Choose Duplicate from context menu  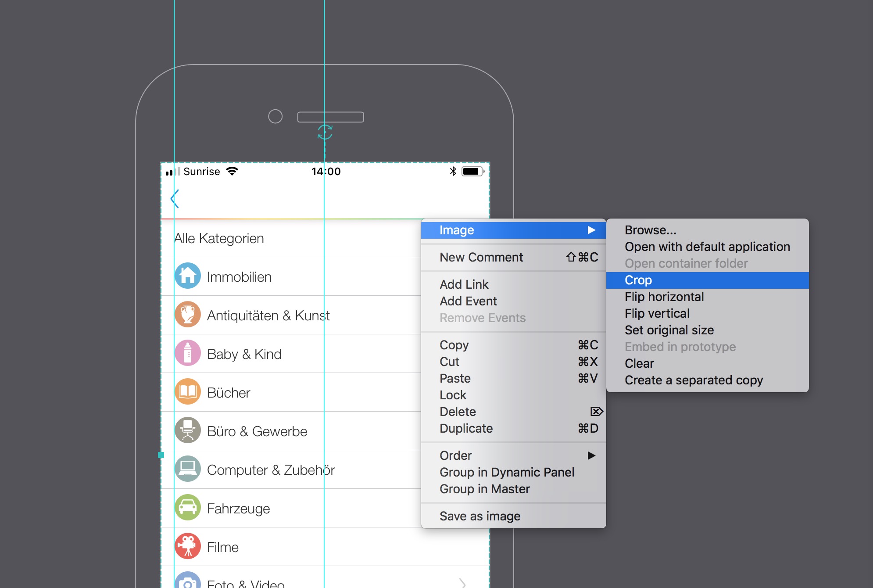(513, 428)
